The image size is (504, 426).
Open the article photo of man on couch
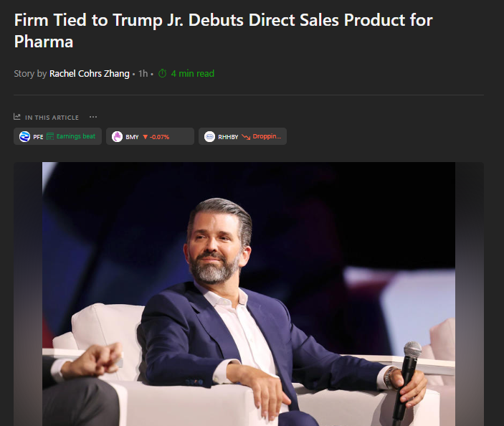pos(249,294)
